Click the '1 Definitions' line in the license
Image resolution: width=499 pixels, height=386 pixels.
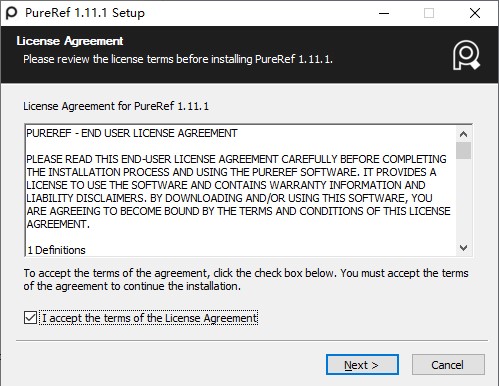(x=56, y=250)
